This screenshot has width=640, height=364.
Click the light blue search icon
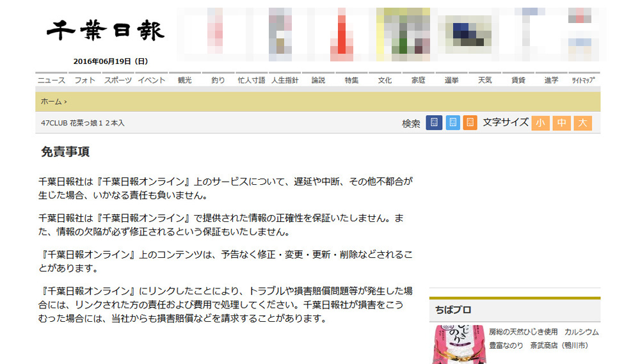452,123
